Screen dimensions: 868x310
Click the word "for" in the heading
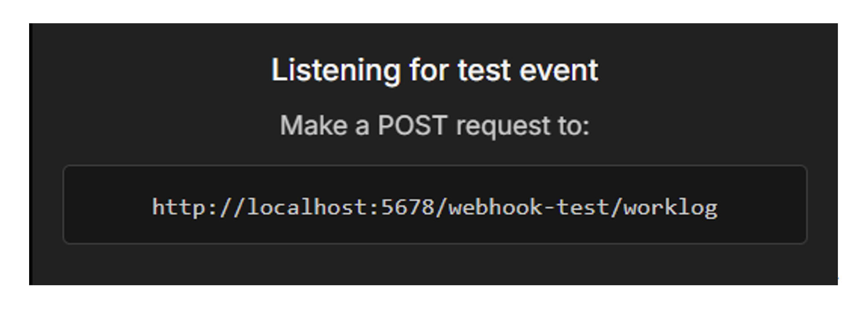429,70
